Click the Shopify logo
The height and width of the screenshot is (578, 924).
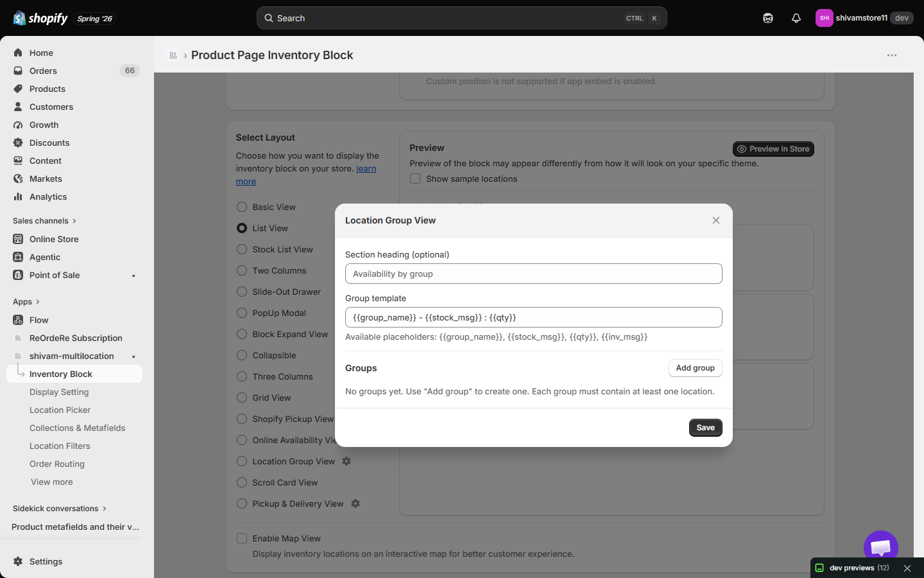click(40, 18)
